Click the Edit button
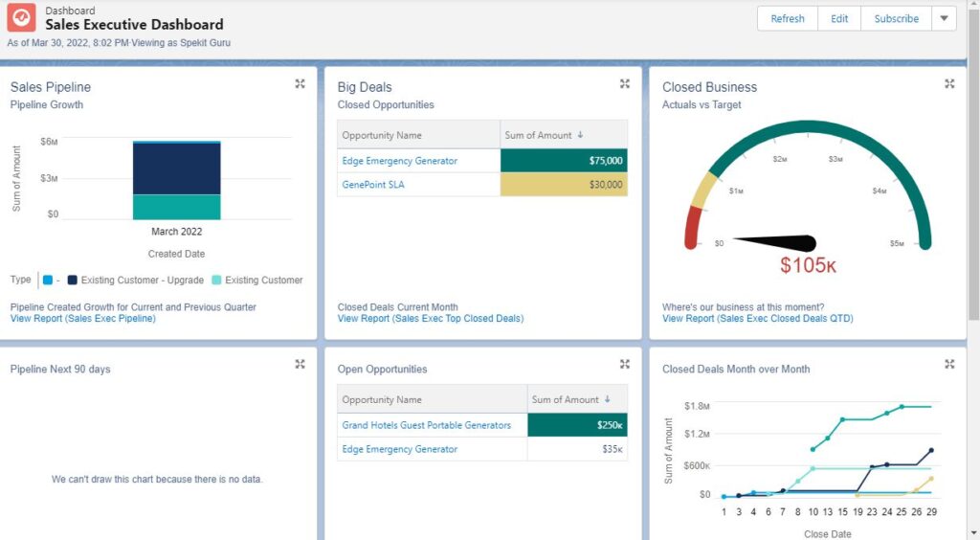 [x=839, y=19]
